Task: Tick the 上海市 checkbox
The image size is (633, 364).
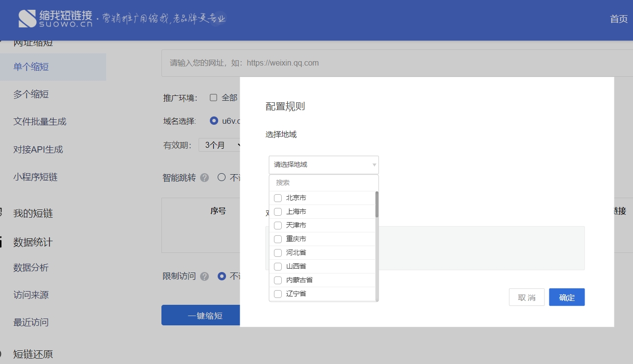Action: click(278, 212)
